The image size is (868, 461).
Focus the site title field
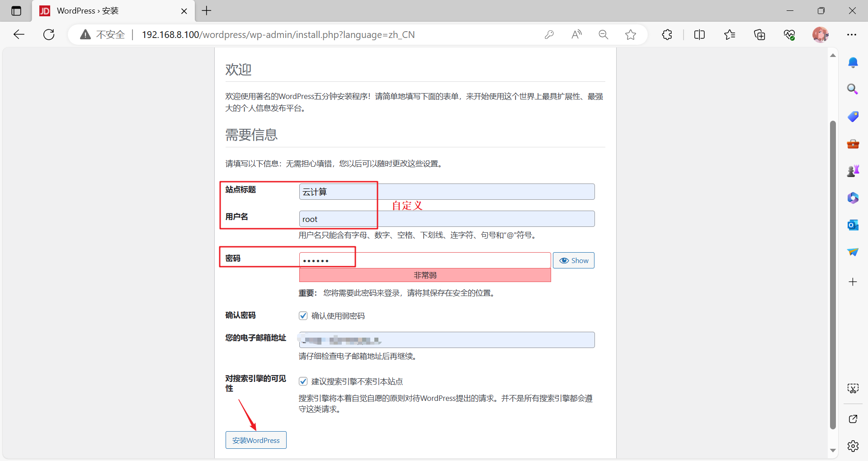[x=447, y=192]
